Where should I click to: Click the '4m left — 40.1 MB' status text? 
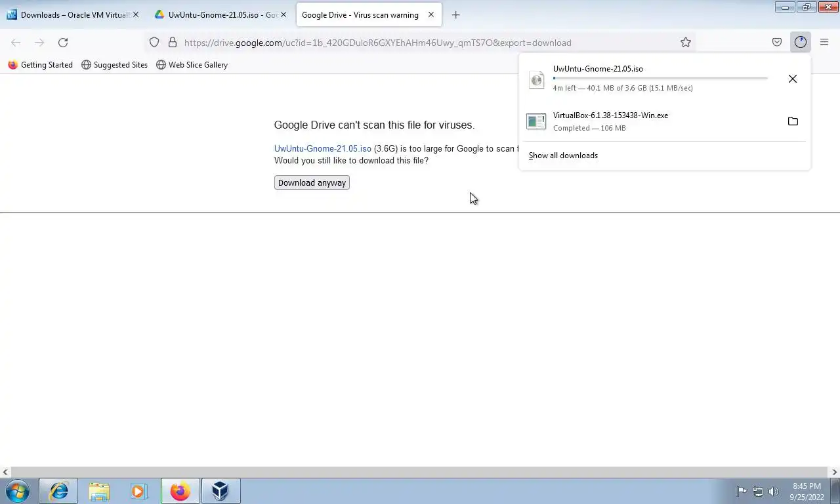click(623, 88)
